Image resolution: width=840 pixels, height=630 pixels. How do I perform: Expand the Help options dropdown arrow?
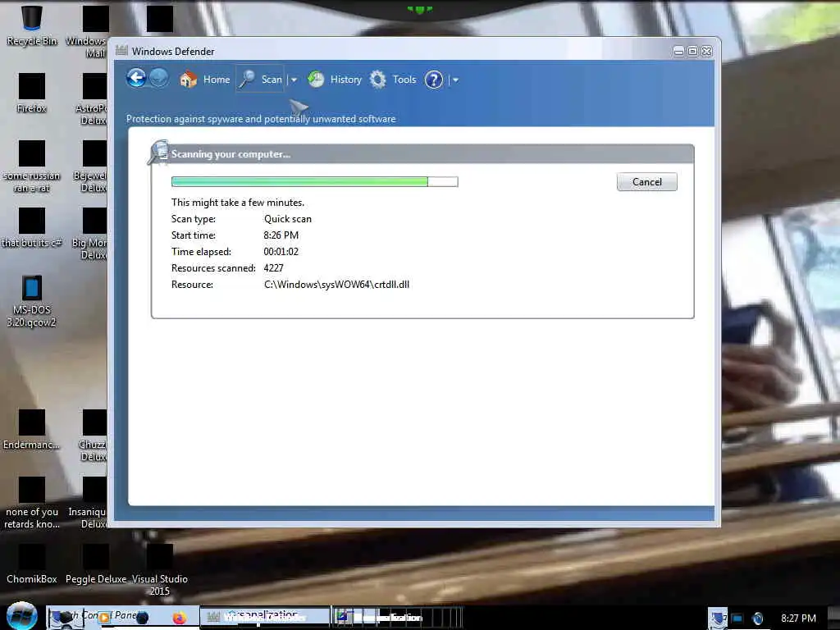point(455,80)
